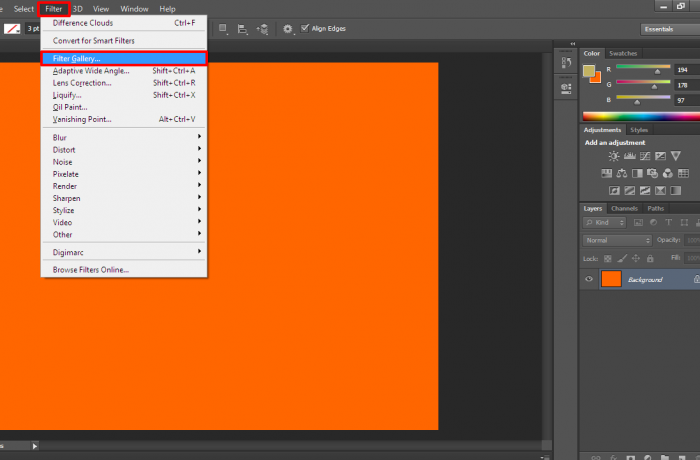Image resolution: width=700 pixels, height=460 pixels.
Task: Hide the Background layer via eye icon
Action: click(589, 280)
